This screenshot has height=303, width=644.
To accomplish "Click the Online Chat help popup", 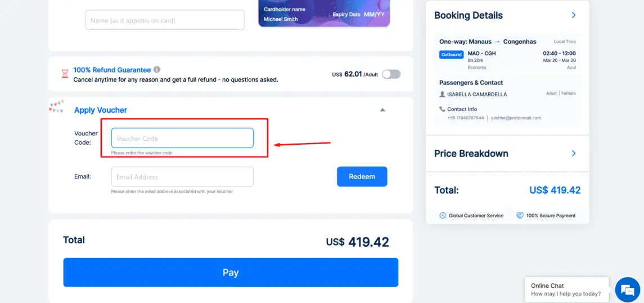I will pos(566,289).
